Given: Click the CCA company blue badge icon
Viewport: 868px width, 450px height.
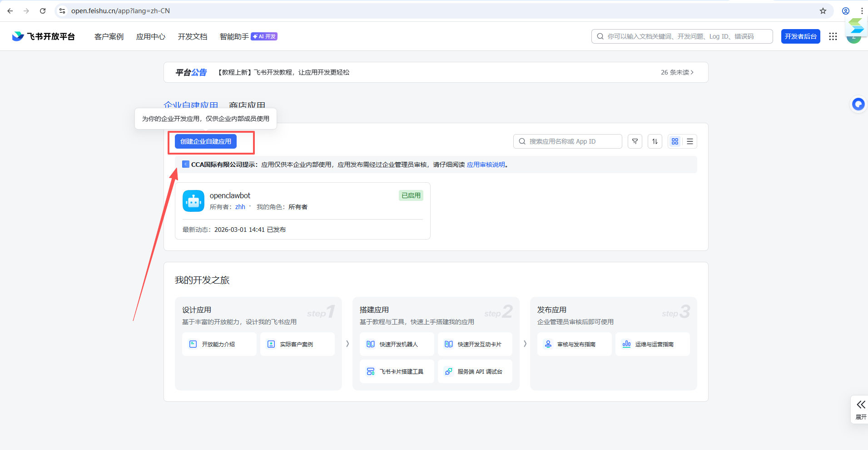Looking at the screenshot, I should (186, 164).
